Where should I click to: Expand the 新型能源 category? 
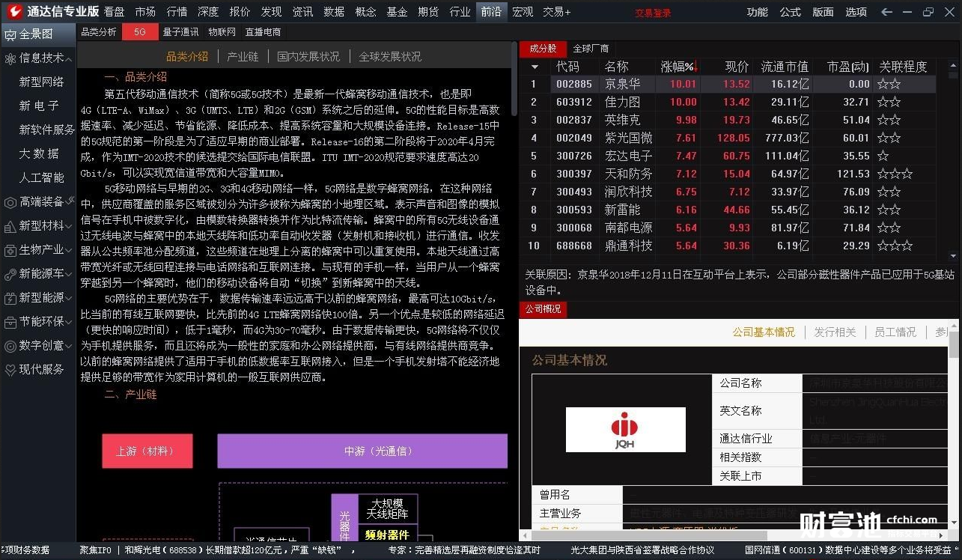pyautogui.click(x=70, y=298)
